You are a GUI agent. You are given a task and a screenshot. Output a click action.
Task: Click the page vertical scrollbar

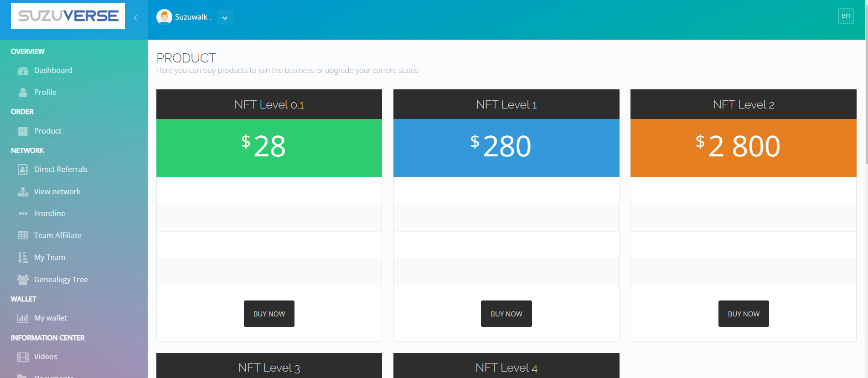click(866, 91)
